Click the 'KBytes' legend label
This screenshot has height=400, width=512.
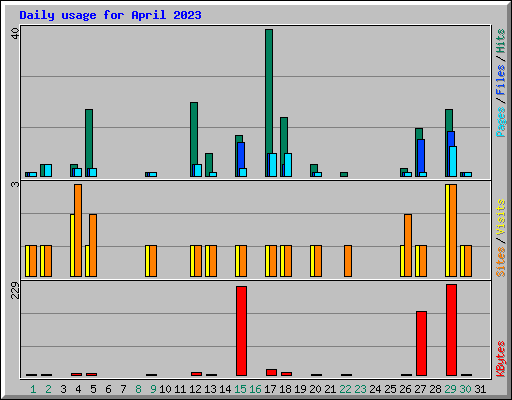[x=501, y=359]
